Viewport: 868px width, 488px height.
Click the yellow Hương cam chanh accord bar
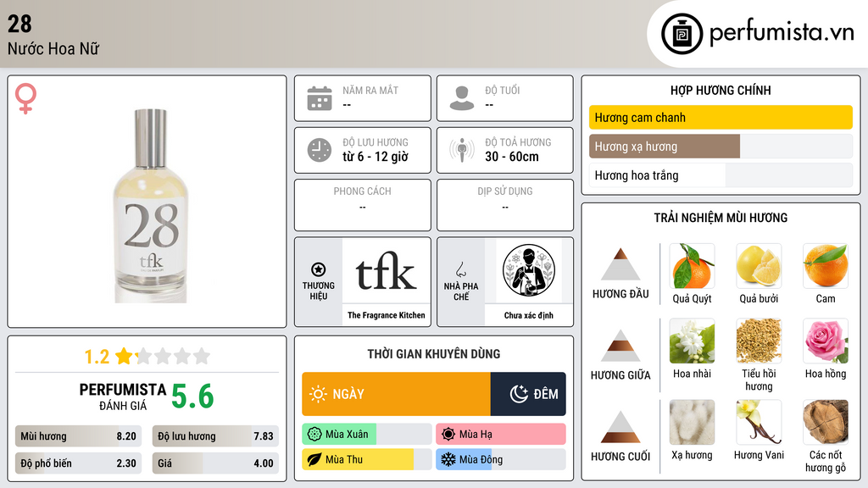coord(721,117)
